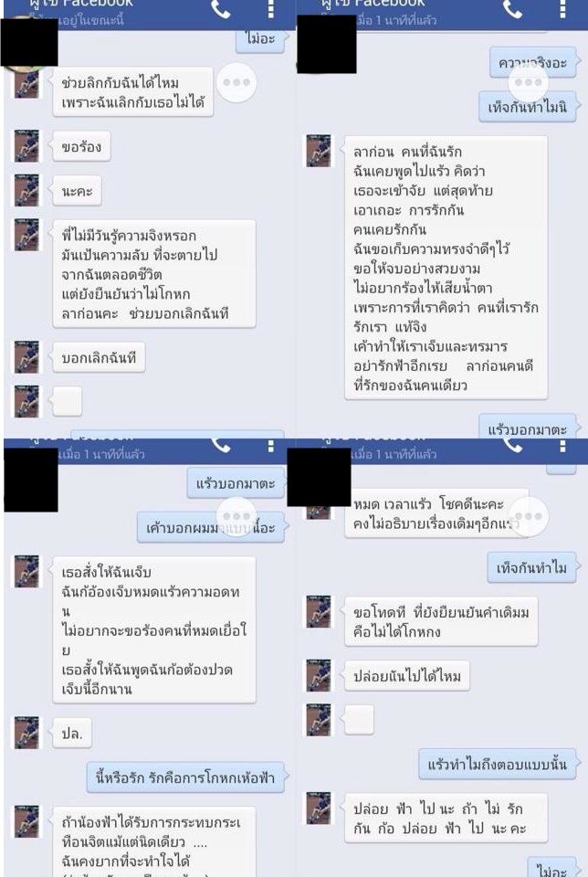Select the sent bubble "เท็จกันทำไมนิ"

528,107
